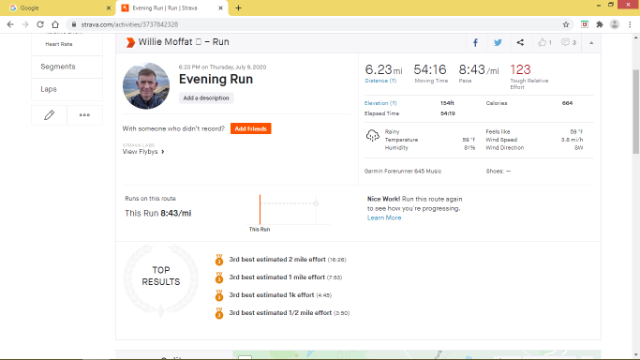Click medal for 2 mile effort
Viewport: 640px width, 360px height.
point(219,260)
